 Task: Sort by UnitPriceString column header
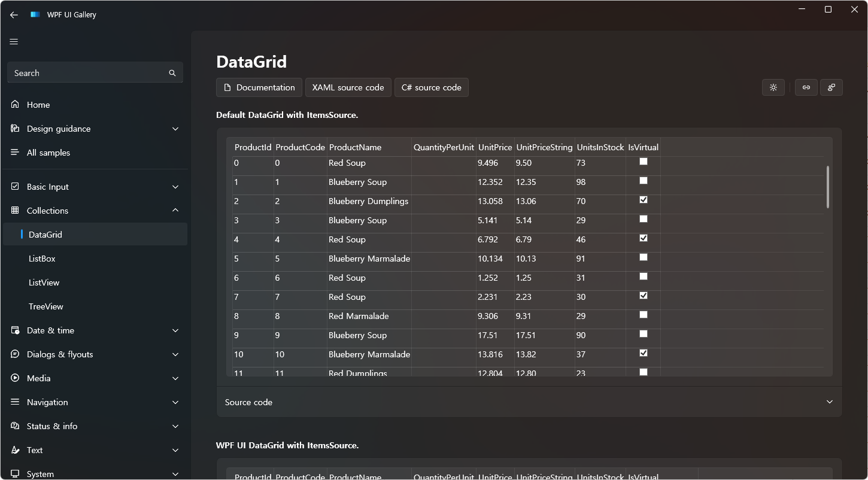coord(545,147)
